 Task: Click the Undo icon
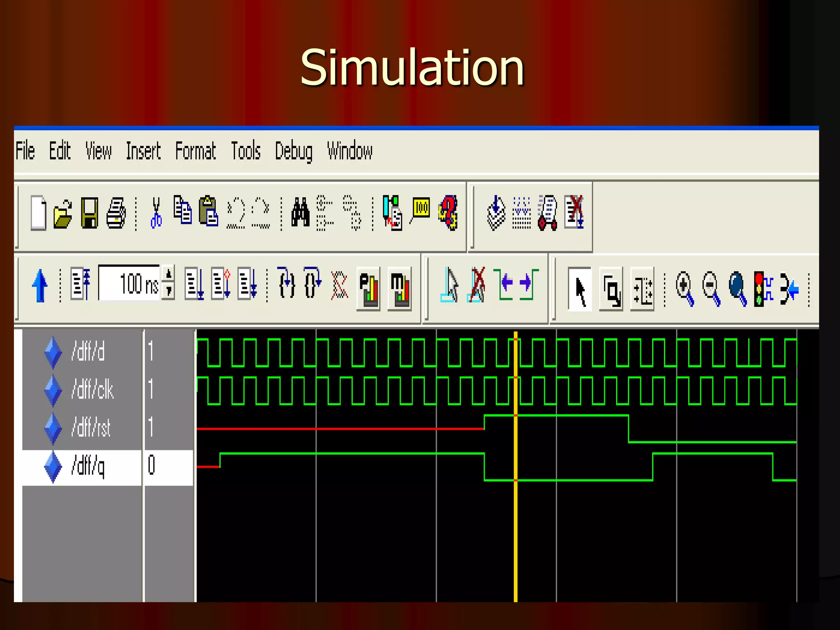(236, 213)
